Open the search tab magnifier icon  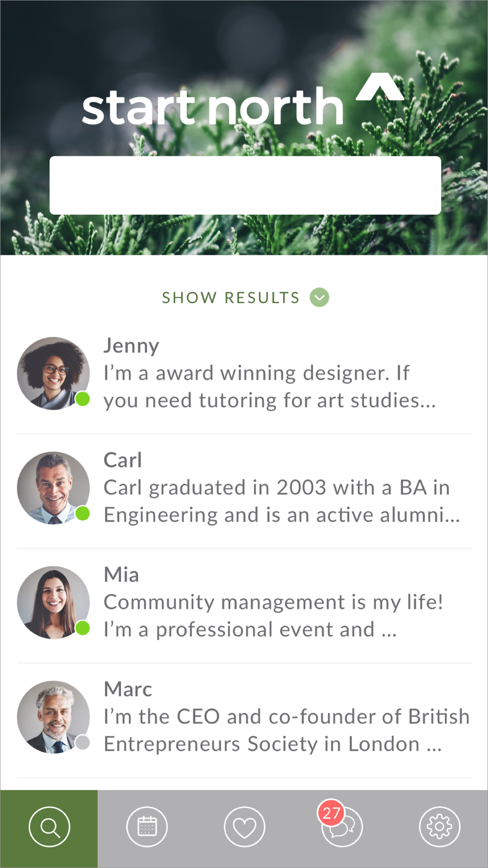click(x=49, y=827)
